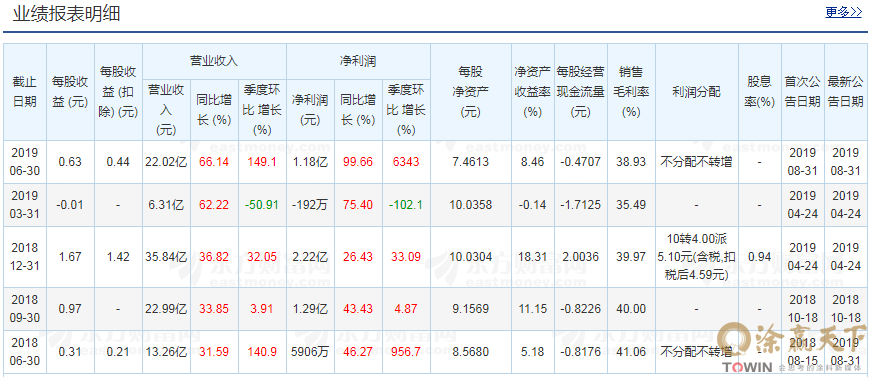Select the 每股净资产(元) column header
872x377 pixels.
[470, 92]
